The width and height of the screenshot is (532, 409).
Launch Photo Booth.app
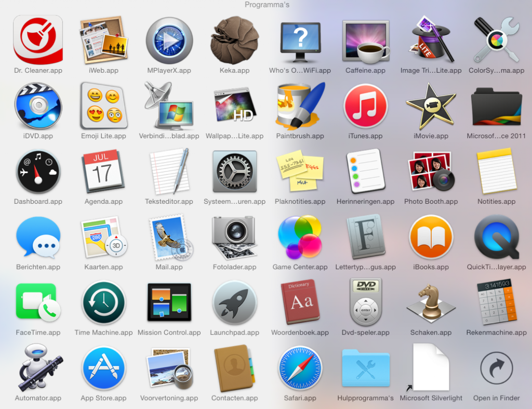431,171
